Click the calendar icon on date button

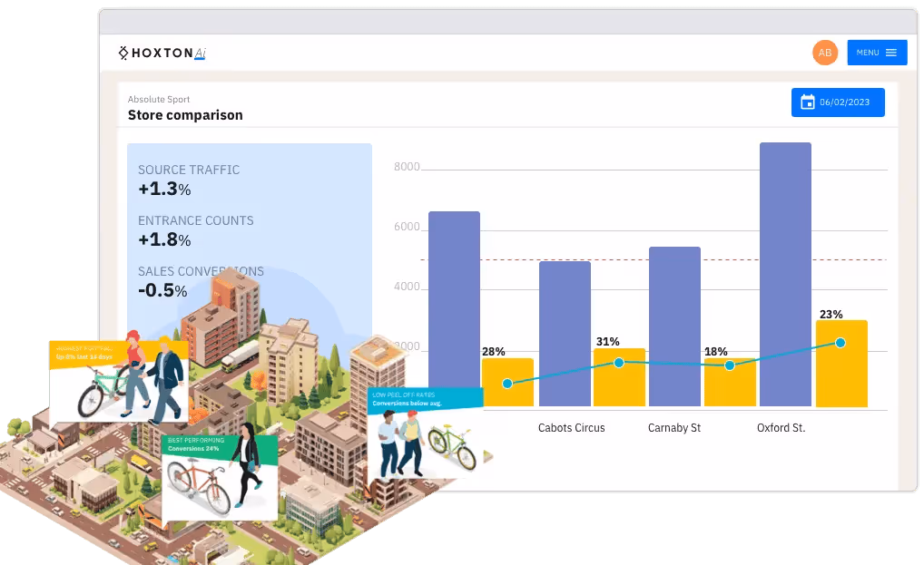[807, 102]
